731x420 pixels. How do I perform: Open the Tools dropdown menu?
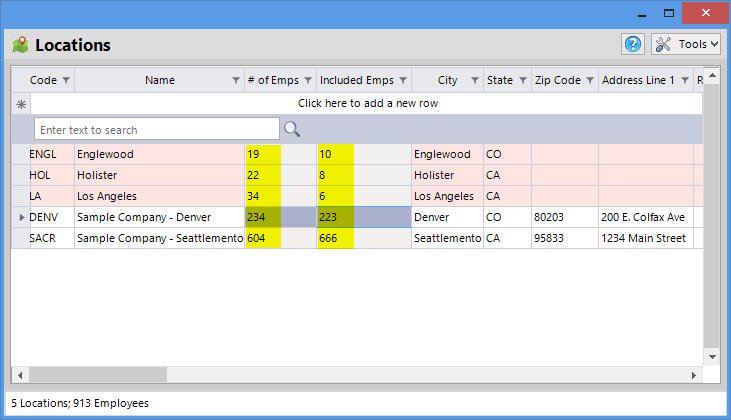click(x=686, y=44)
